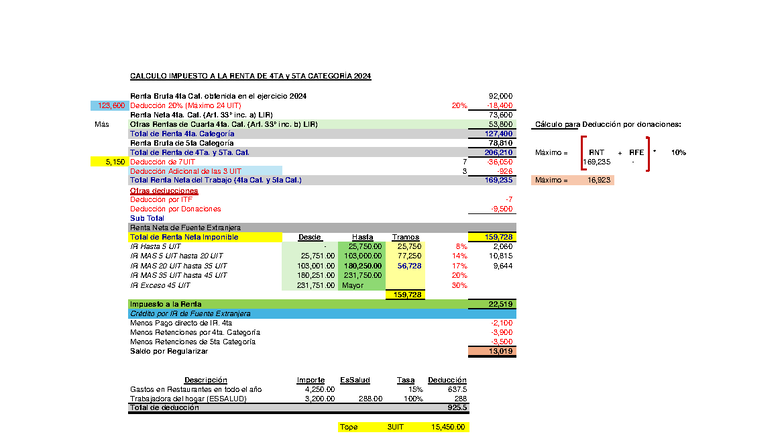Screen dimensions: 784x441
Task: Click 'Deducción por ITF' label
Action: [x=161, y=200]
